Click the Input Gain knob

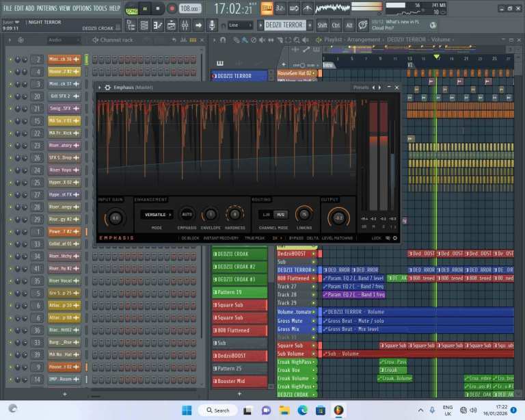(x=115, y=218)
